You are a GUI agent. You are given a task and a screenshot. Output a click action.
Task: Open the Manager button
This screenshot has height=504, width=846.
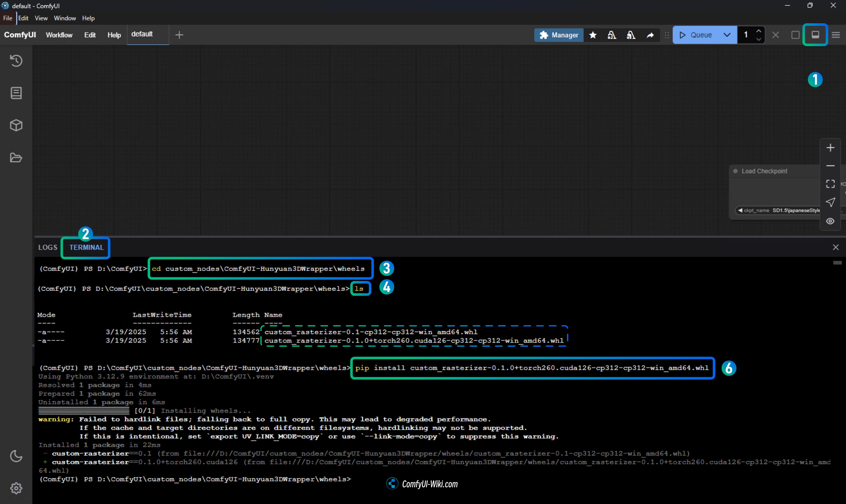[559, 35]
